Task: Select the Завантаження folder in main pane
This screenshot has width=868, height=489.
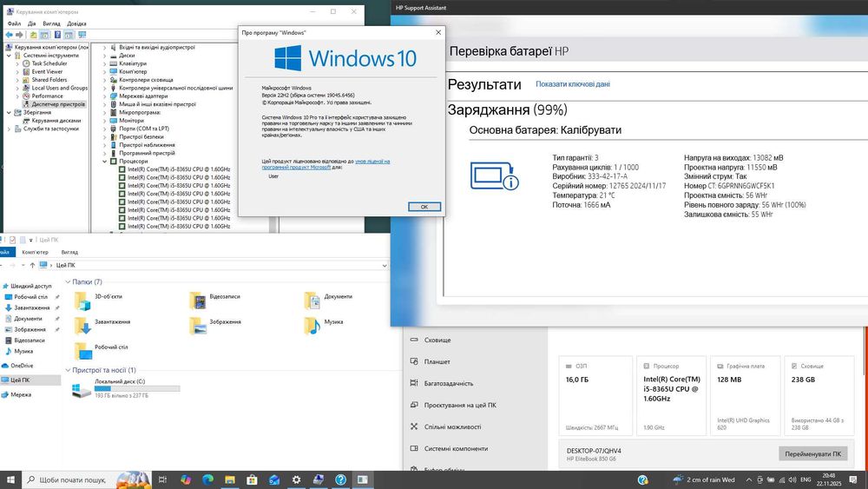Action: tap(102, 326)
